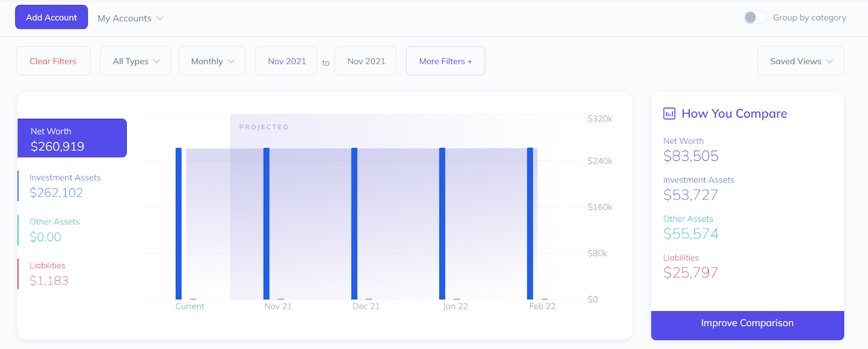Open the All Types dropdown

(x=136, y=61)
